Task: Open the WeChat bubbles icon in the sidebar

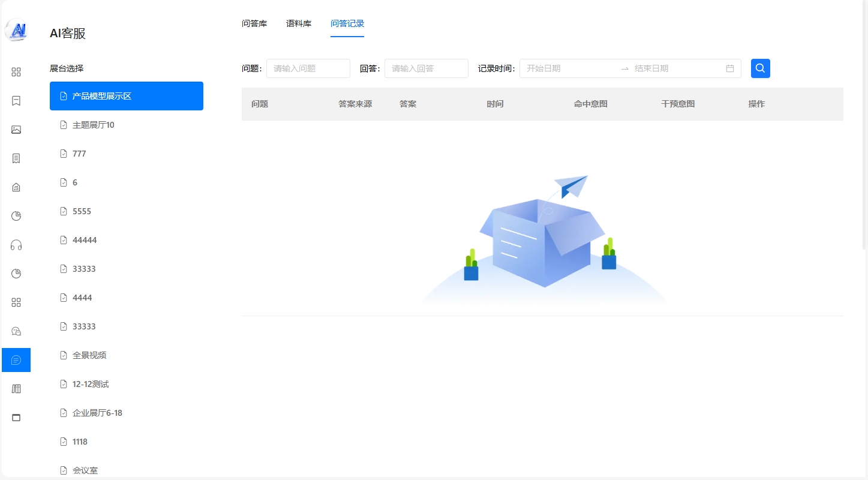Action: [x=16, y=331]
